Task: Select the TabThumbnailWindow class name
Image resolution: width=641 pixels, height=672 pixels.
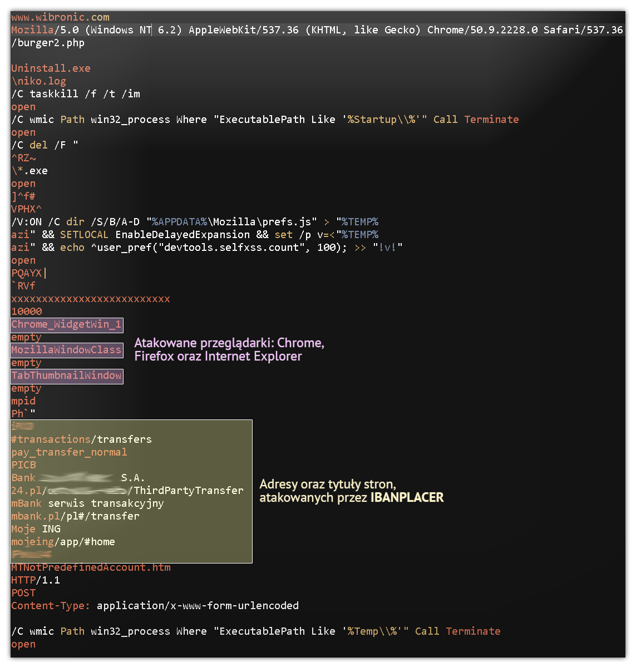Action: 66,375
